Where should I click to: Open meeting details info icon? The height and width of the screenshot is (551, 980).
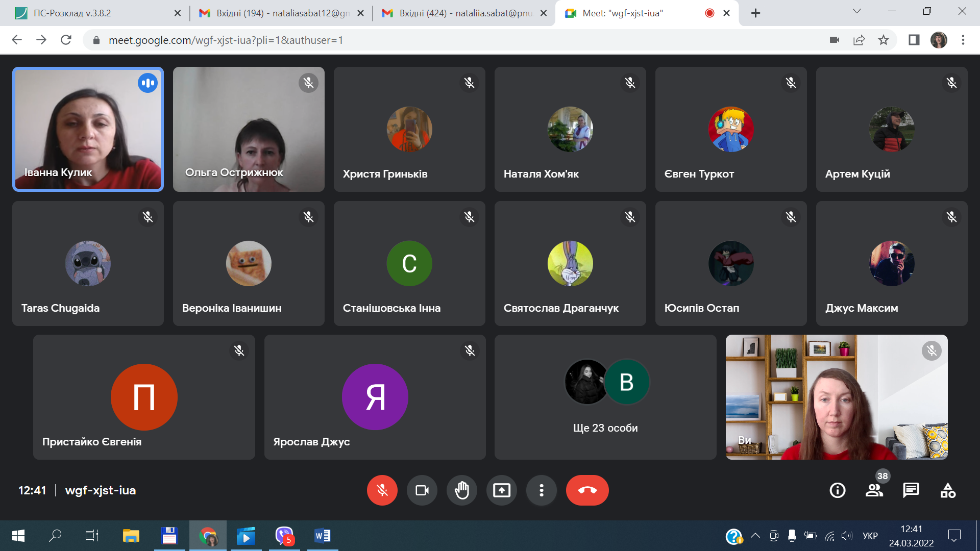pyautogui.click(x=837, y=490)
